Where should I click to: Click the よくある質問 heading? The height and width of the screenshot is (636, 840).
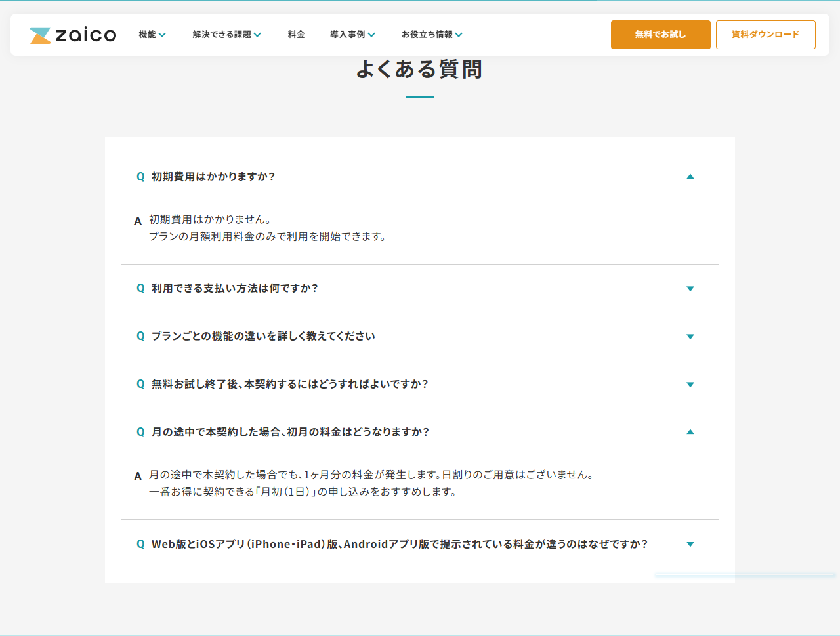click(420, 69)
